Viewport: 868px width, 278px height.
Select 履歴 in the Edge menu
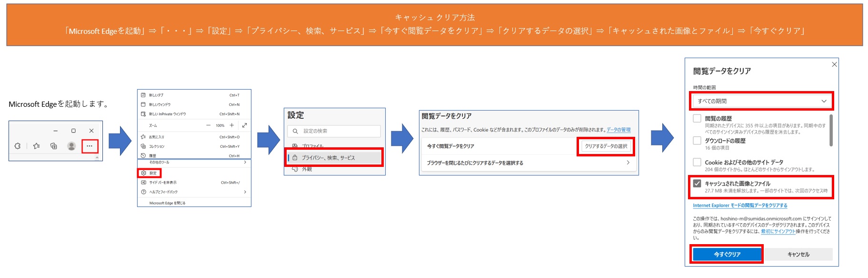[x=194, y=155]
